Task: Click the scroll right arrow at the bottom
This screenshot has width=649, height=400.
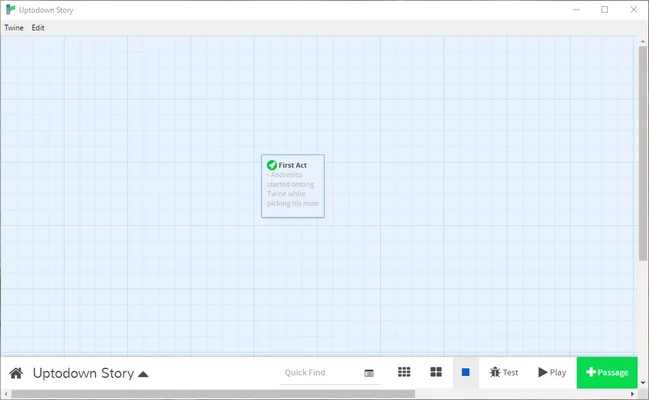Action: click(632, 394)
